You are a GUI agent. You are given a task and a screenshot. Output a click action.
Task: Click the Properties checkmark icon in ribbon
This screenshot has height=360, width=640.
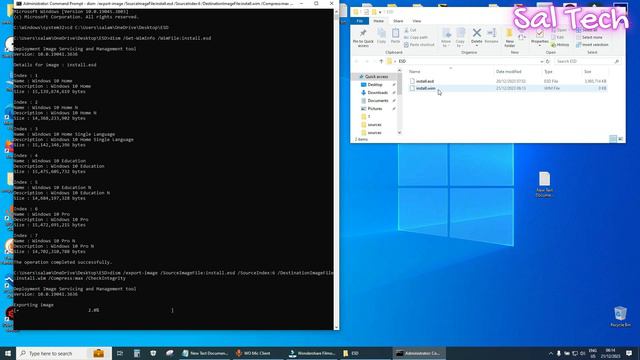540,33
